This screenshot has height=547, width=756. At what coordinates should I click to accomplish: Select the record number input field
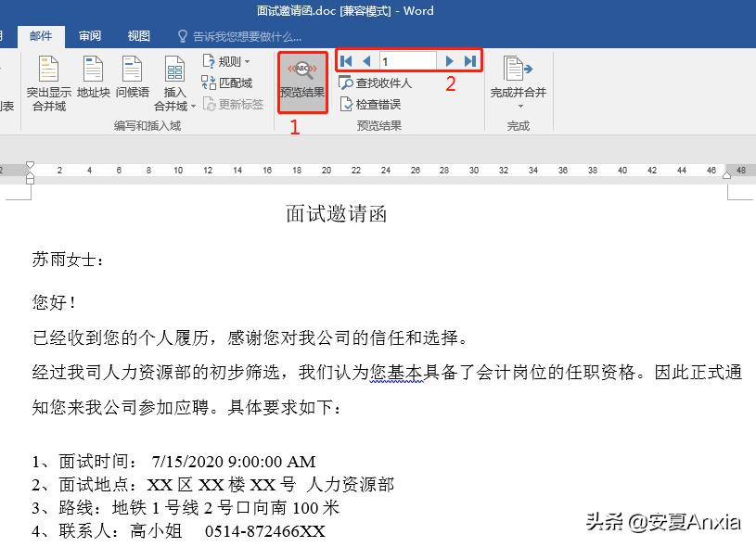[x=408, y=60]
